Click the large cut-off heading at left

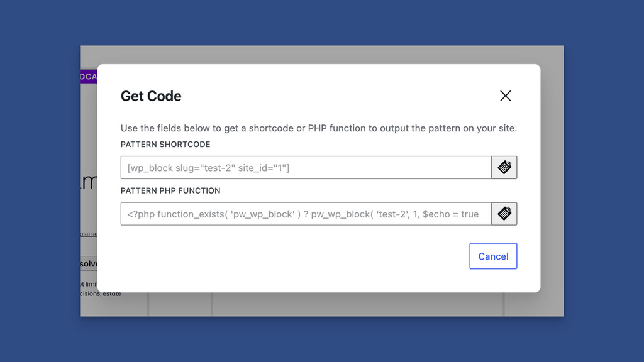[x=89, y=184]
